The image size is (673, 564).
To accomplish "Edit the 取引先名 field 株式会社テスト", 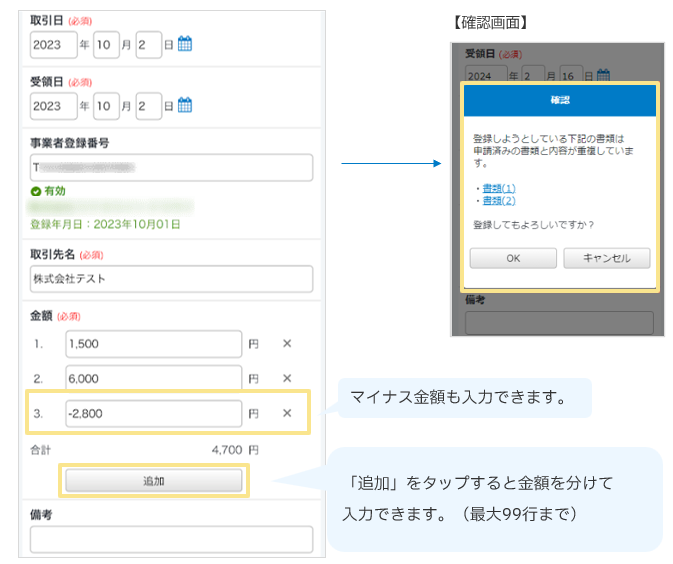I will 171,278.
